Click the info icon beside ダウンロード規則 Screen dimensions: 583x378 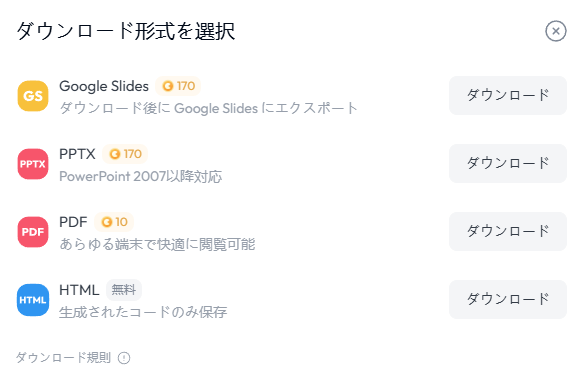(124, 358)
